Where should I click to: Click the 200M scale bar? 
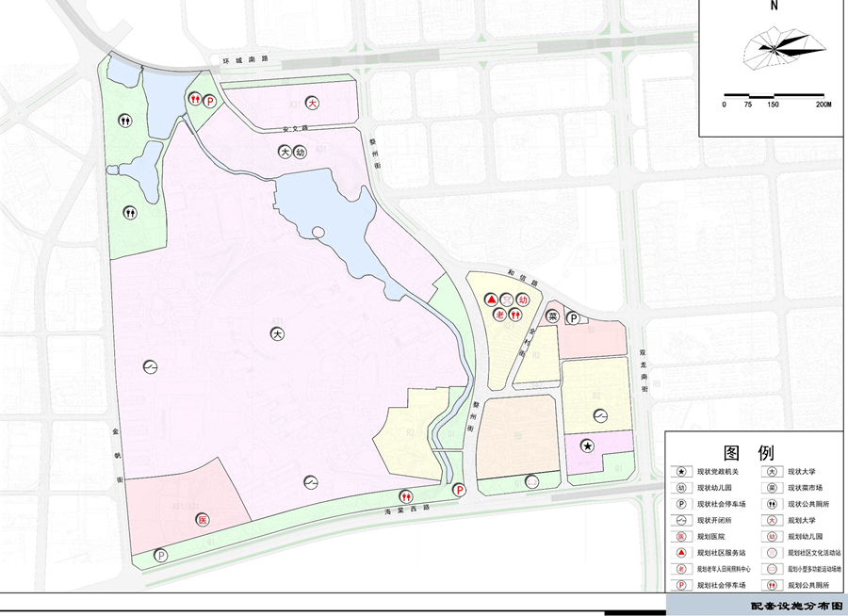[773, 95]
